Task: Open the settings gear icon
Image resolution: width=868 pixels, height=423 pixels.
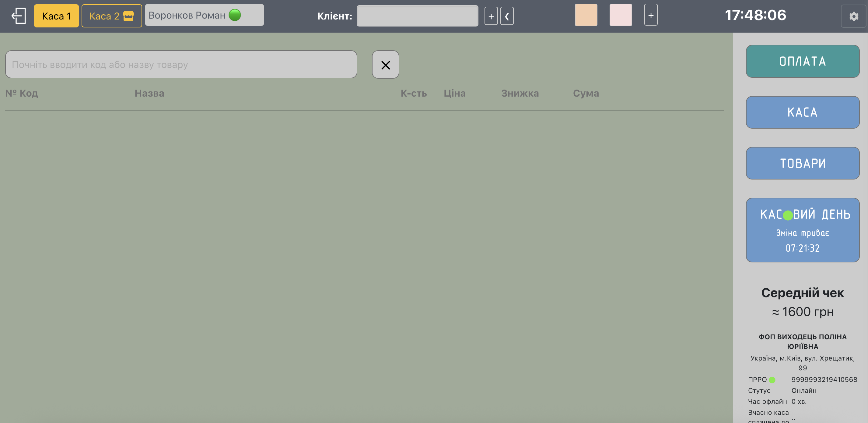Action: point(853,16)
